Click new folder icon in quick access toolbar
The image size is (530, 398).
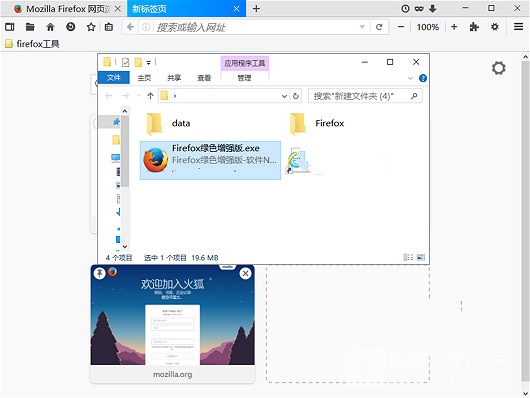tap(138, 62)
